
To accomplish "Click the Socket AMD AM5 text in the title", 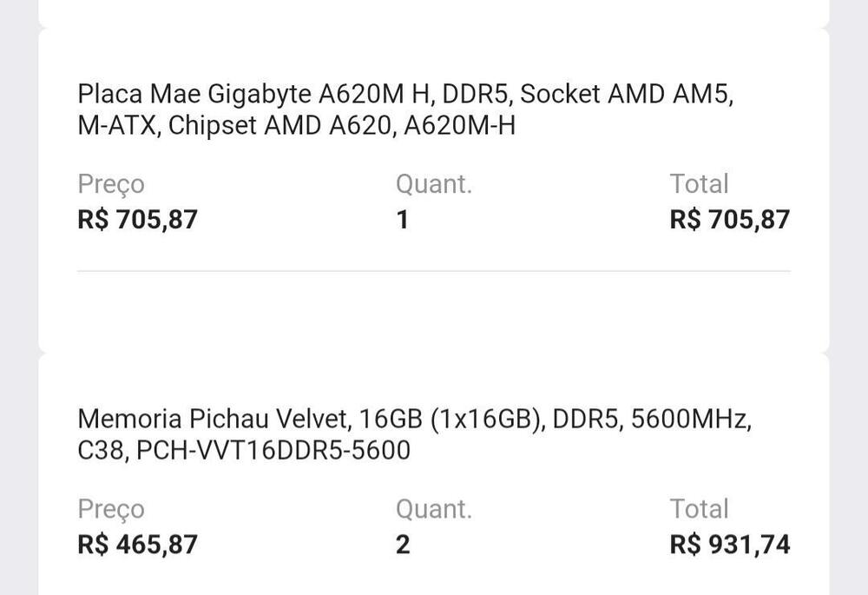I will (627, 94).
